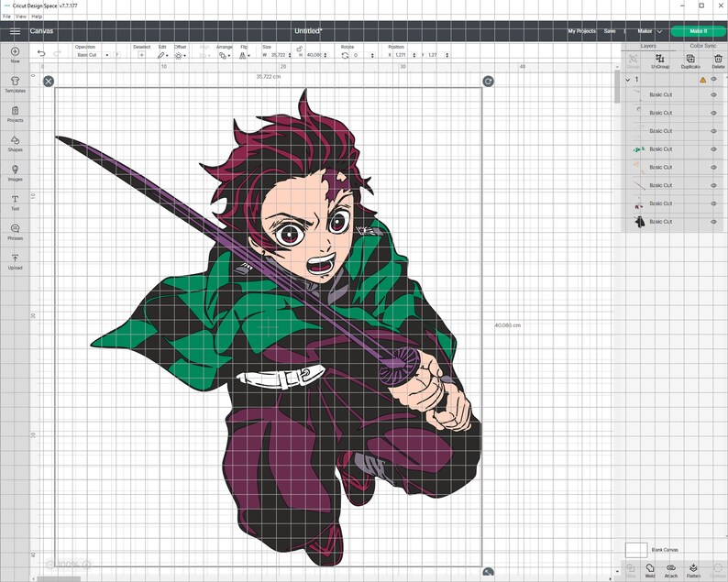Viewport: 728px width, 582px height.
Task: Open the Images library
Action: point(15,172)
